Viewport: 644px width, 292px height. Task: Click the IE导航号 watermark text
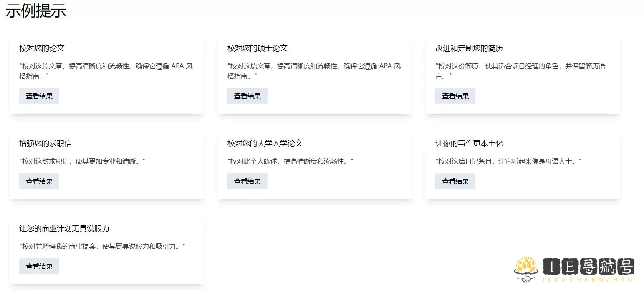588,267
